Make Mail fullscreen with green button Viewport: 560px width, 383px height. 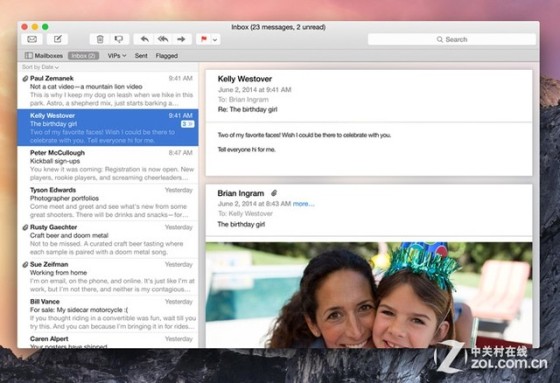pos(45,27)
